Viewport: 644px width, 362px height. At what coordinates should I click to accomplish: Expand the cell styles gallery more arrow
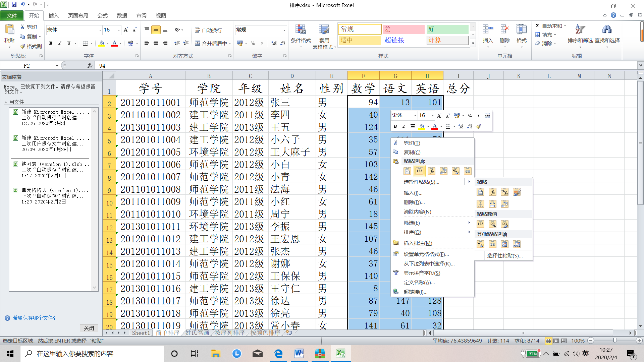coord(473,43)
